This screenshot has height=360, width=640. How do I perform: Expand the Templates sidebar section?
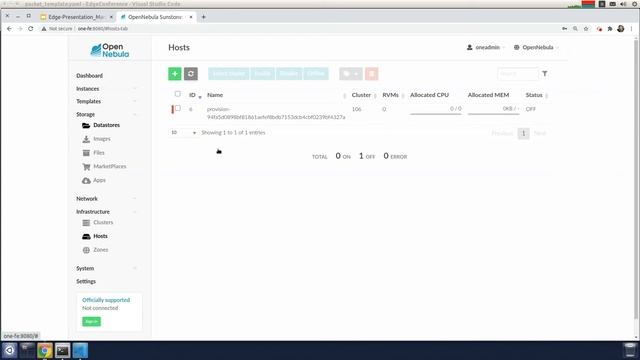click(x=106, y=101)
